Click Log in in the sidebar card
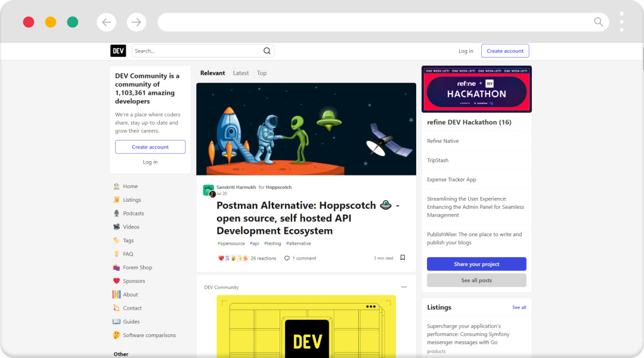 tap(150, 162)
